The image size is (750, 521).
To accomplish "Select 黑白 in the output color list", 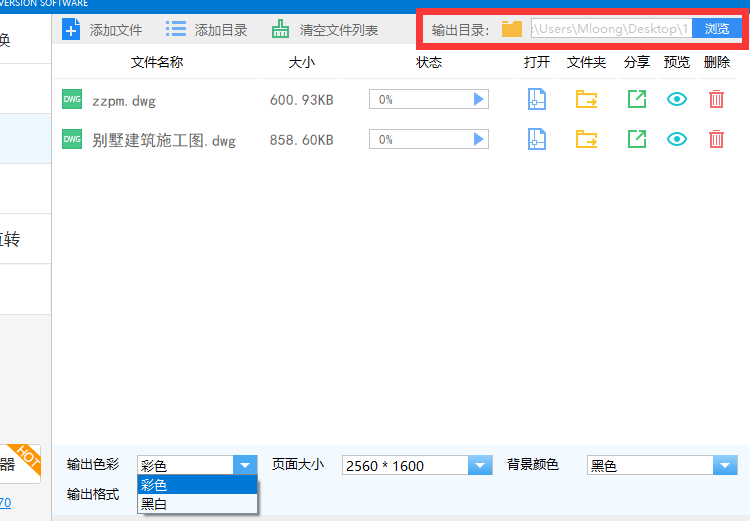I will click(197, 503).
